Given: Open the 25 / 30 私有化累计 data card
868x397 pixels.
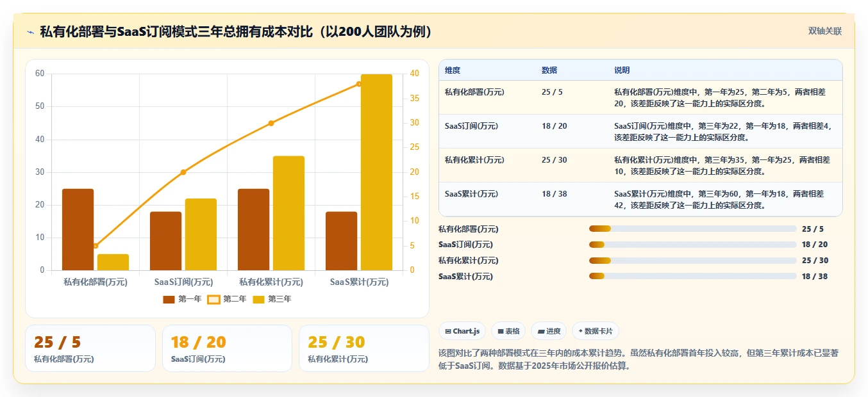Looking at the screenshot, I should (x=364, y=348).
